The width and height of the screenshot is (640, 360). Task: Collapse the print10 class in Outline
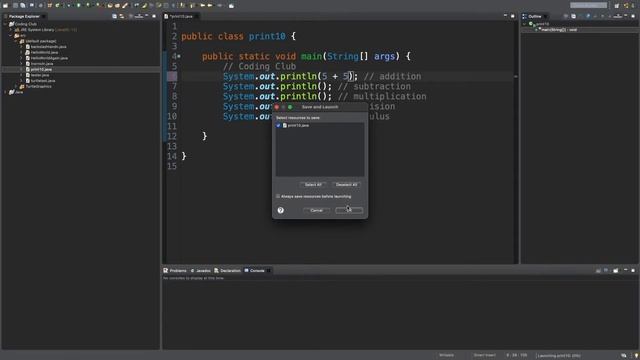tap(524, 24)
